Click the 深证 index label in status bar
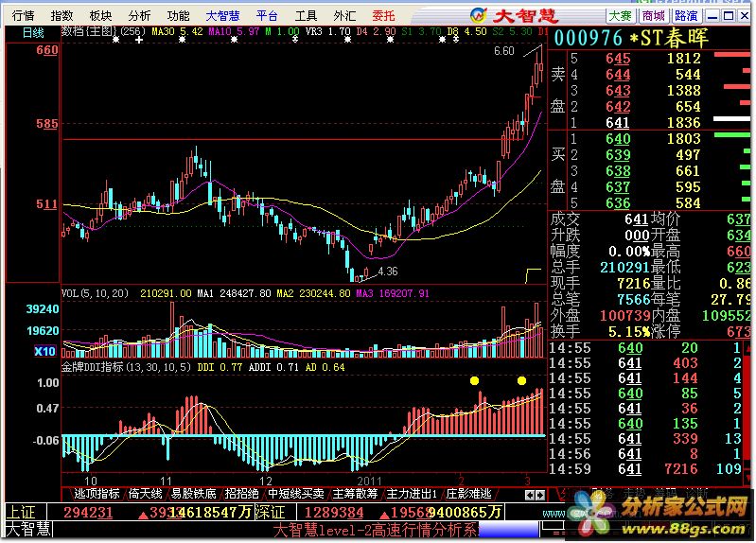This screenshot has width=756, height=543. coord(272,512)
